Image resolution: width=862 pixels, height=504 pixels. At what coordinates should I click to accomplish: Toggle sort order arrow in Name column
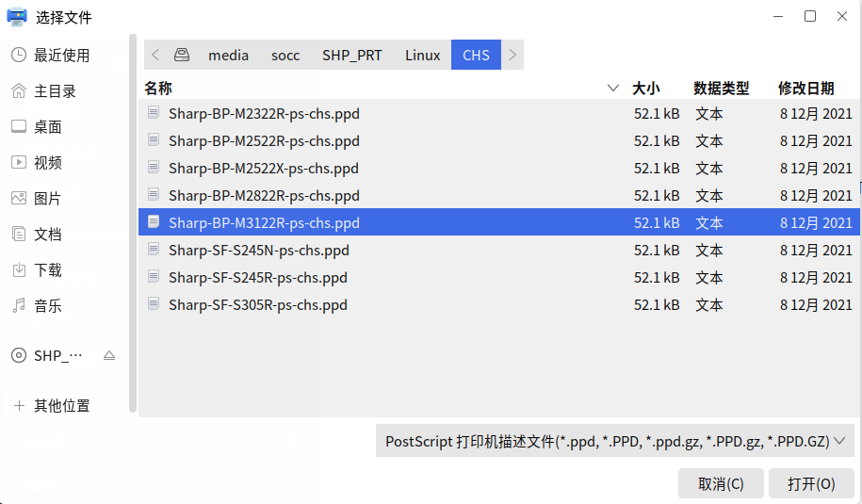pos(613,88)
